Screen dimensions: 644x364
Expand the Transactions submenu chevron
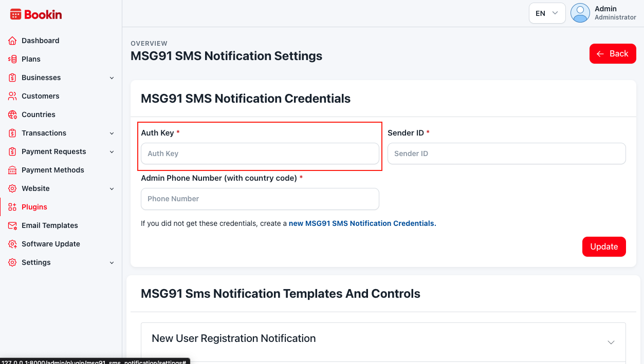[112, 133]
